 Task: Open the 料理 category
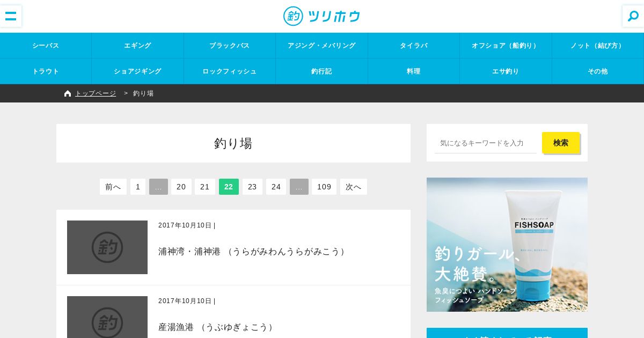pyautogui.click(x=414, y=71)
